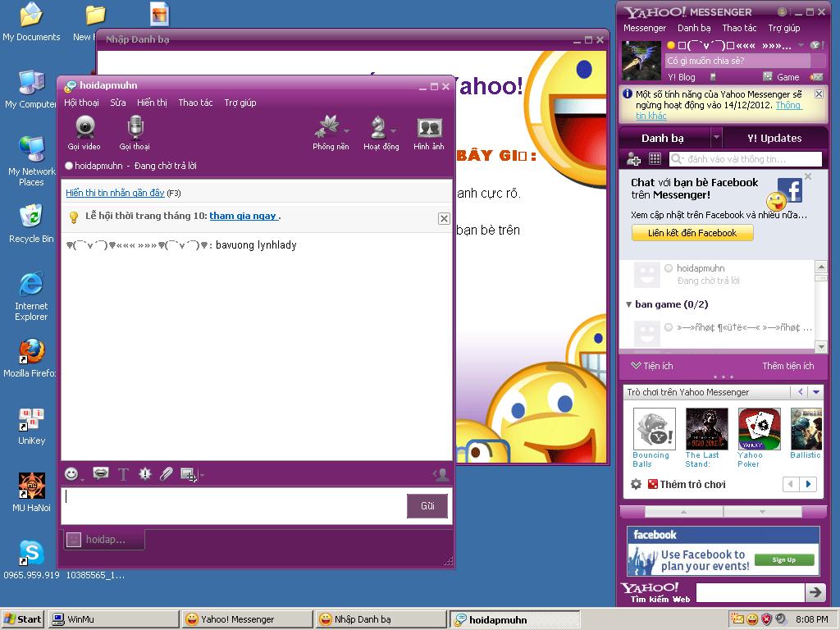Viewport: 840px width, 630px height.
Task: Open the Recycle Bin
Action: tap(32, 217)
